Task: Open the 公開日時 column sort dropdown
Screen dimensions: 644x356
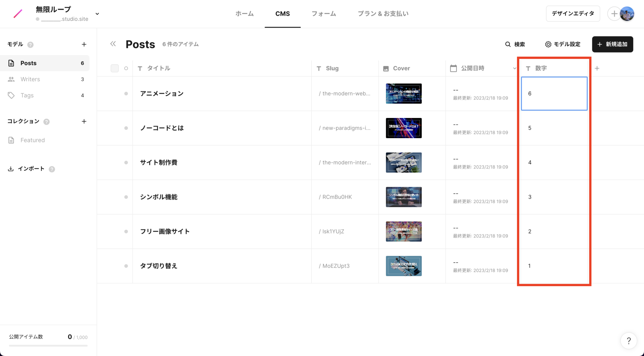Action: 514,68
